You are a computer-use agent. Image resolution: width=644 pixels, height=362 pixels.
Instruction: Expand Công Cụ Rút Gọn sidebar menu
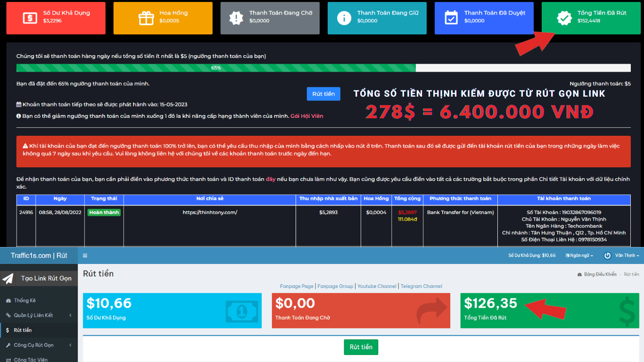(x=33, y=345)
